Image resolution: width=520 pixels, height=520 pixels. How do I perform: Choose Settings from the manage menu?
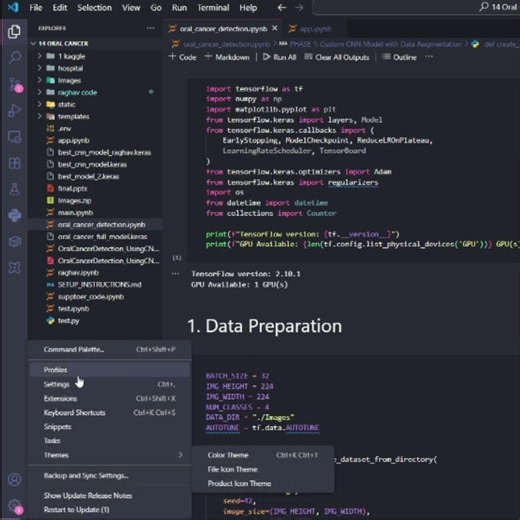pyautogui.click(x=110, y=384)
